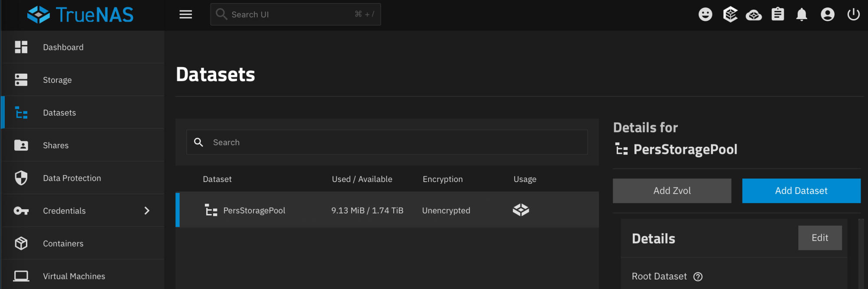The image size is (868, 289).
Task: Toggle the sidebar with the hamburger menu icon
Action: click(x=186, y=14)
